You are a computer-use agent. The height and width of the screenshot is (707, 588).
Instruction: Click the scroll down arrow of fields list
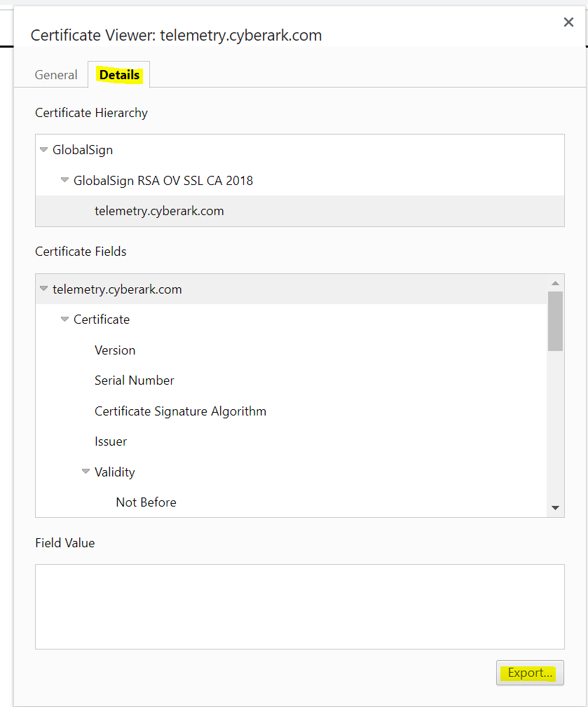point(555,507)
